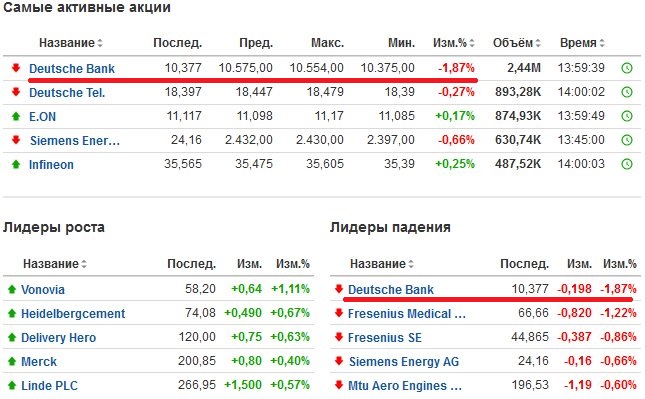Open the Heidelbergcement stock link
The width and height of the screenshot is (645, 399).
(73, 313)
